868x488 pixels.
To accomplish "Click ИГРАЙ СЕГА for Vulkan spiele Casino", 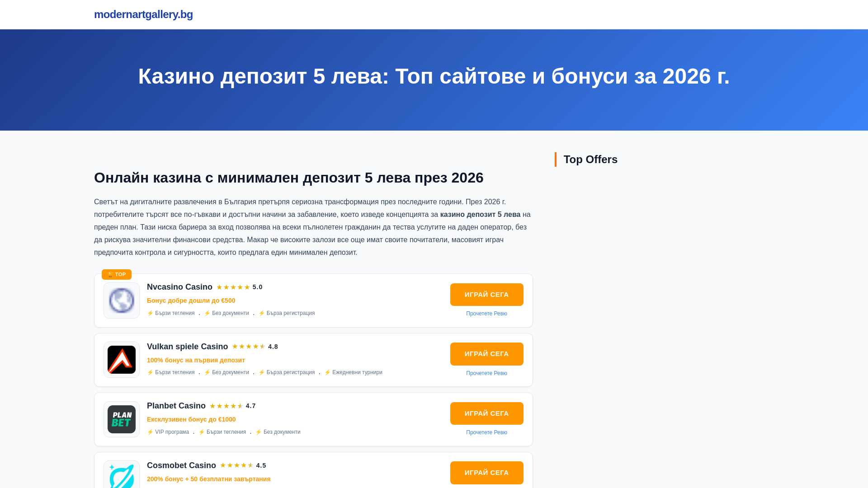I will 487,354.
